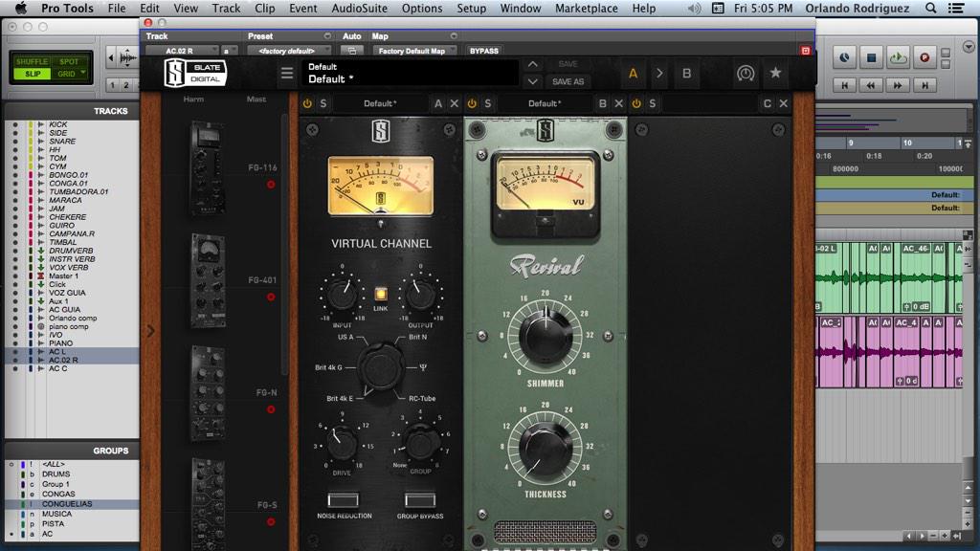Screen dimensions: 980x551
Task: Open the Setup menu
Action: click(x=471, y=8)
